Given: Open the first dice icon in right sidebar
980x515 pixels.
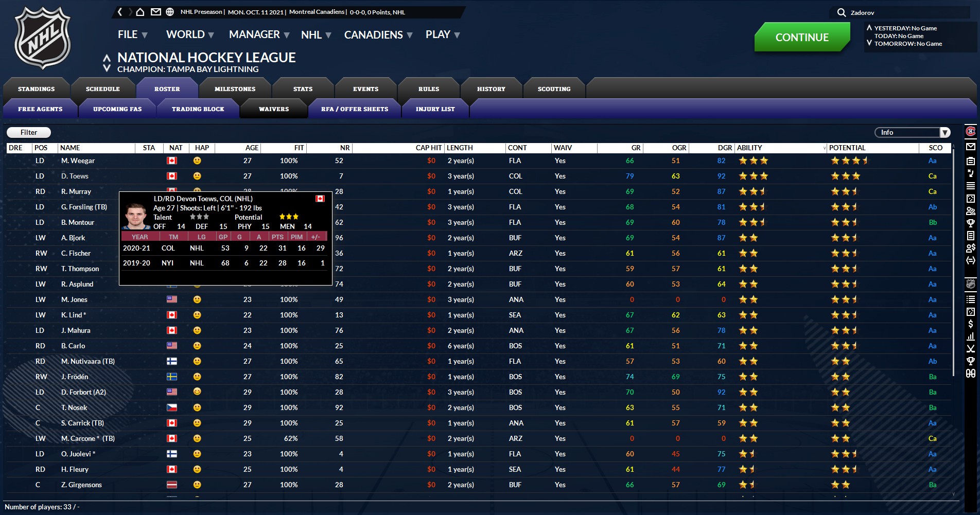Looking at the screenshot, I should pos(971,199).
